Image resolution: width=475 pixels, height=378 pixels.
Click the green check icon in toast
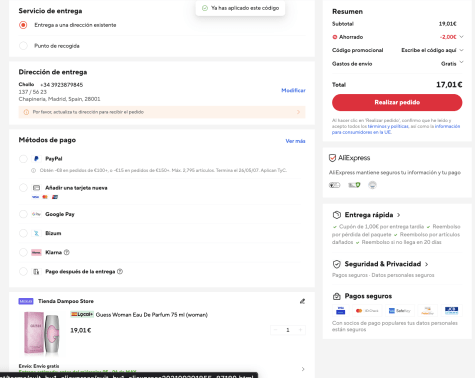(205, 8)
